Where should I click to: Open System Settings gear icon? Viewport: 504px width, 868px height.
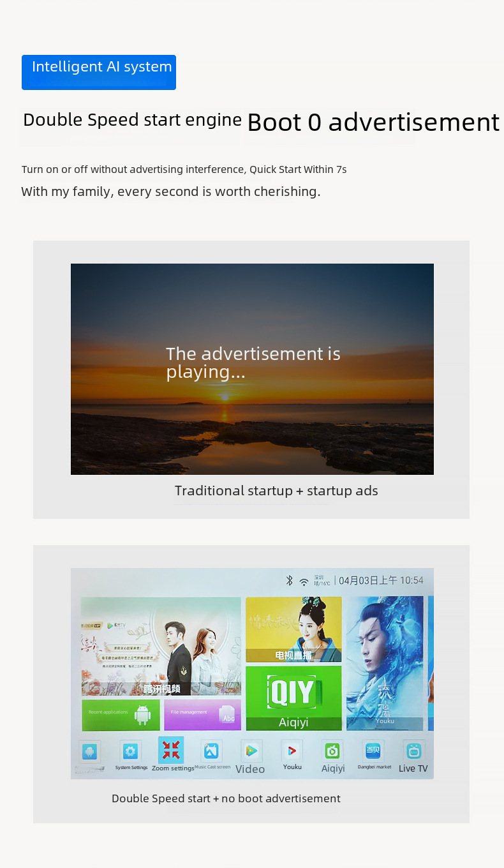point(131,751)
